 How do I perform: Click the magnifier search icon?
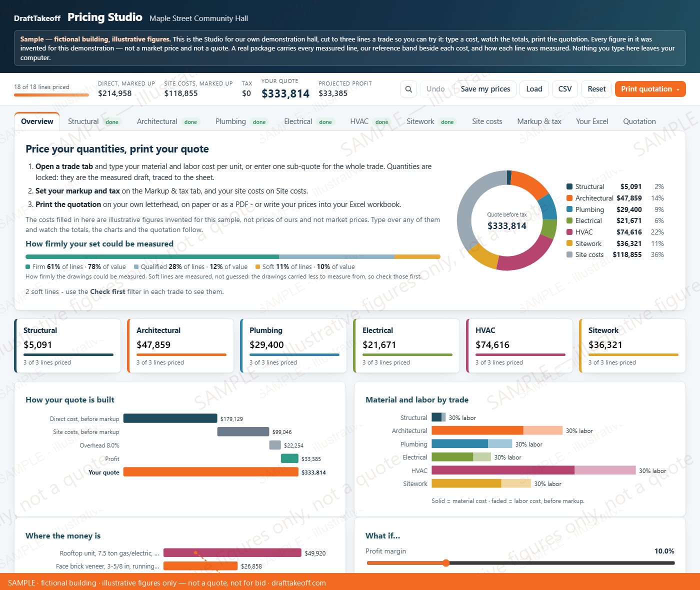[408, 89]
